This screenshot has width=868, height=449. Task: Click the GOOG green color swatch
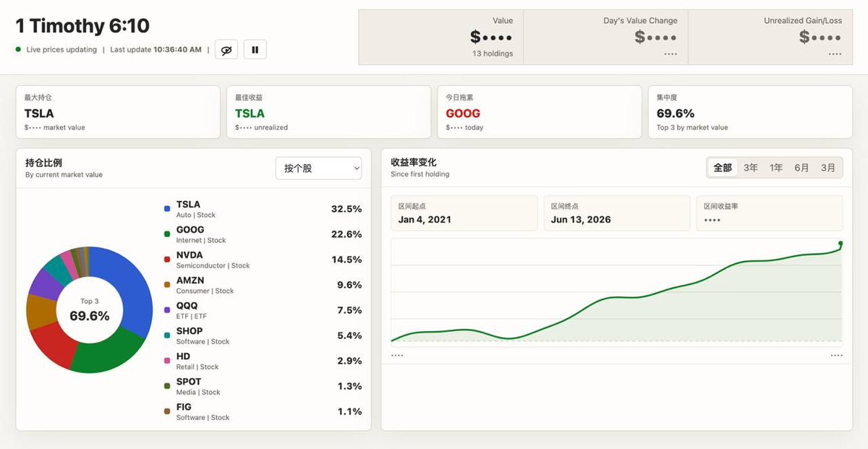pyautogui.click(x=167, y=234)
